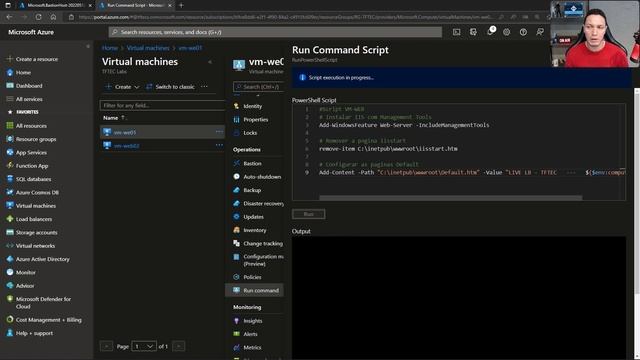Open ellipsis menu for vm-we02 row
The image size is (640, 360).
[219, 145]
